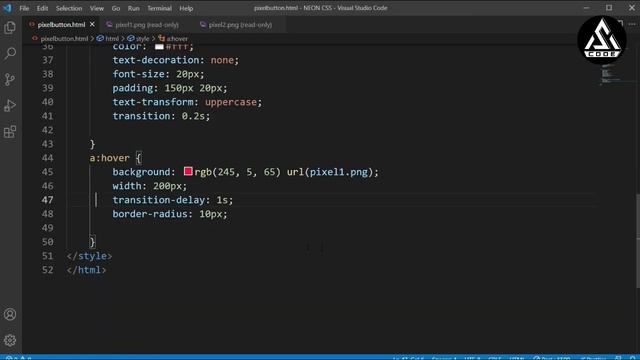Screen dimensions: 640x360
Task: Open the Search view in activity bar
Action: tap(10, 53)
